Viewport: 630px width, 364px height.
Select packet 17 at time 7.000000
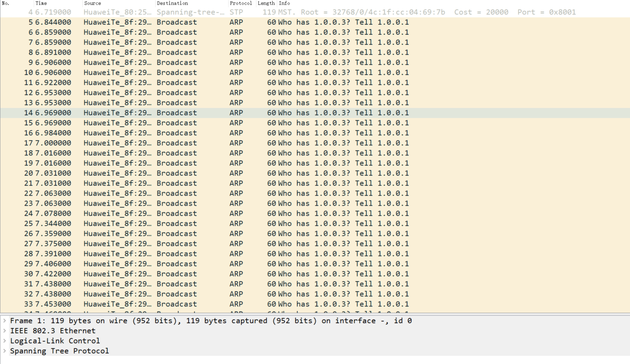[315, 143]
